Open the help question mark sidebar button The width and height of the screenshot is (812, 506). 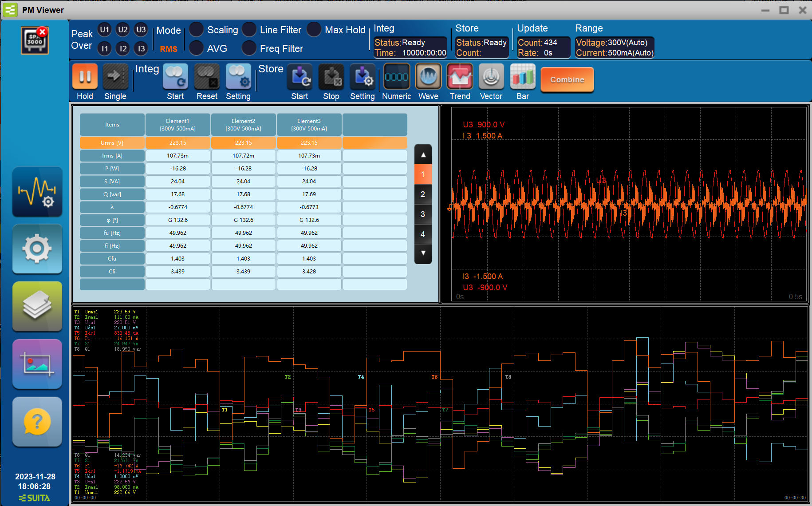[x=37, y=422]
